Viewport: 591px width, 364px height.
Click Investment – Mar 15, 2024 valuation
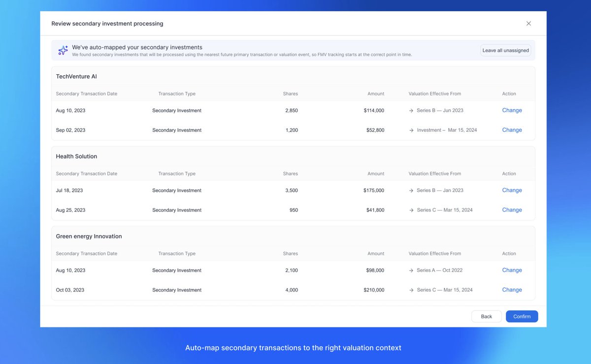[x=447, y=130]
